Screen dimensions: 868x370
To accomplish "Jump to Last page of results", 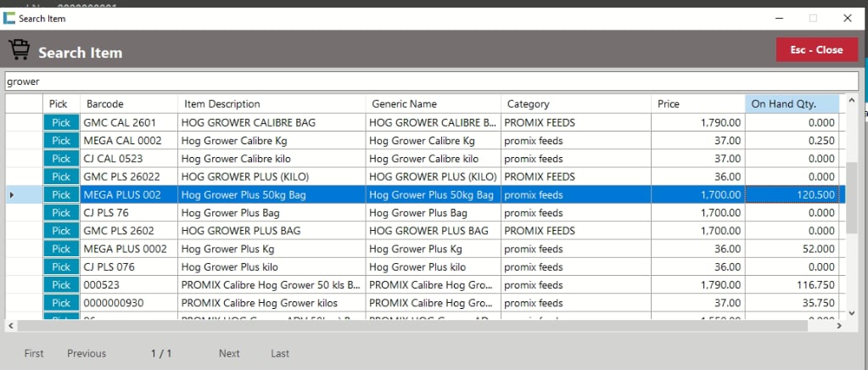I will pyautogui.click(x=280, y=353).
